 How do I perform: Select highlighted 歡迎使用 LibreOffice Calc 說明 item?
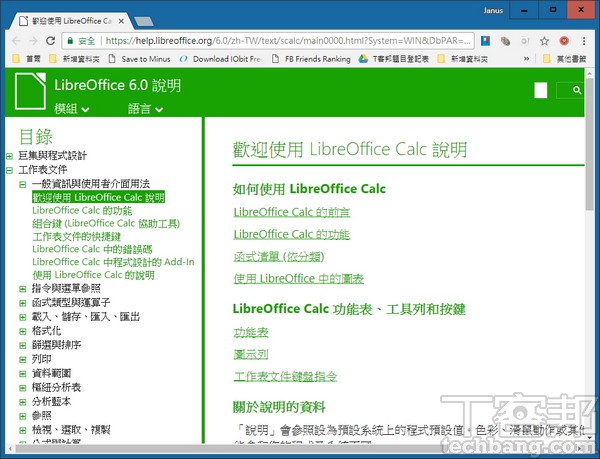click(x=98, y=197)
